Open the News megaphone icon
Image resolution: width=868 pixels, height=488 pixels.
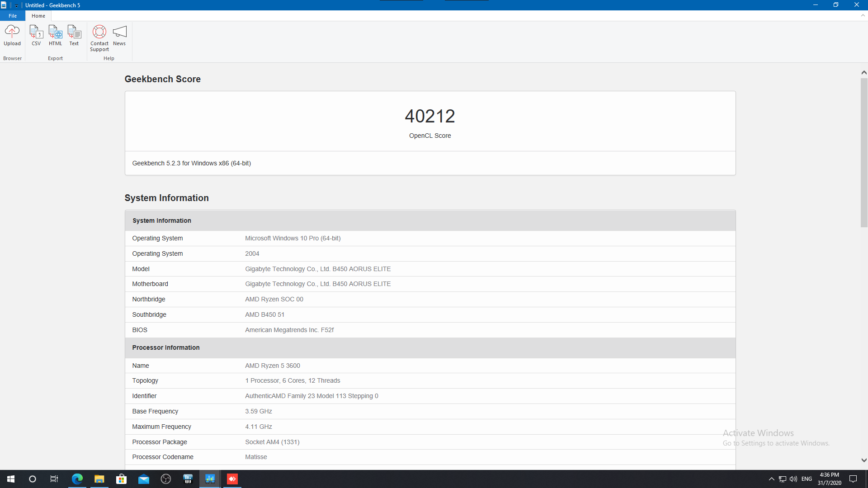[x=119, y=35]
